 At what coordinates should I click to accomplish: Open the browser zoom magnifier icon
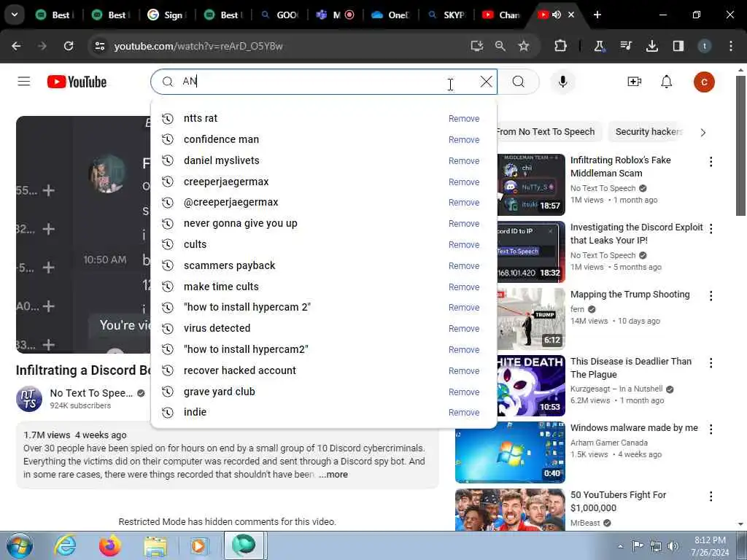click(x=500, y=46)
